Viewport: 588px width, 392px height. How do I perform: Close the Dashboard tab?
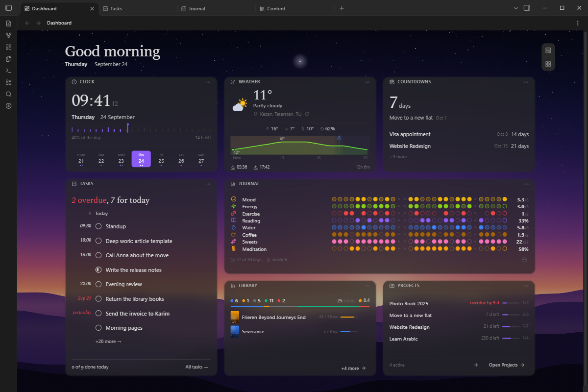[x=92, y=8]
